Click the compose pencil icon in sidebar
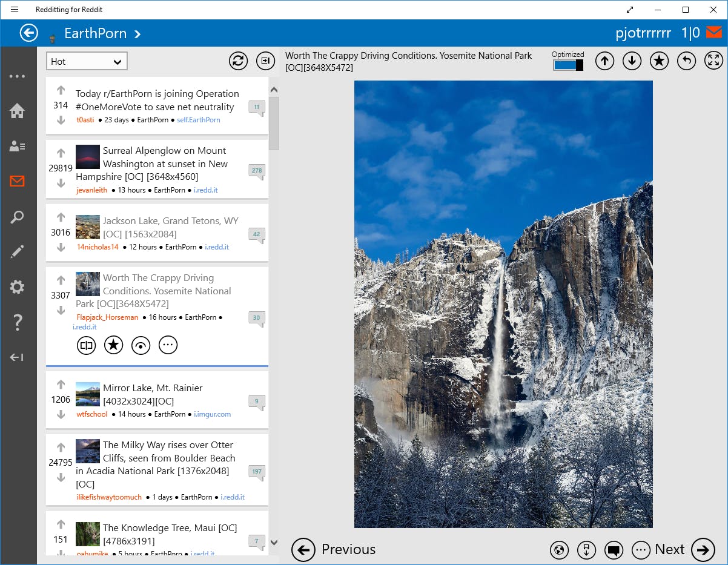 point(17,252)
